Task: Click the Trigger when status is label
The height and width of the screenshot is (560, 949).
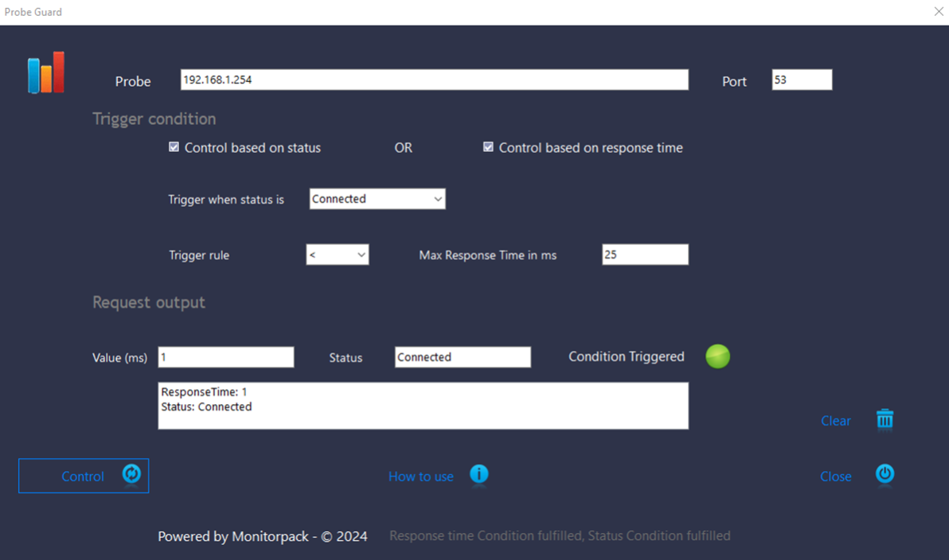Action: (226, 200)
